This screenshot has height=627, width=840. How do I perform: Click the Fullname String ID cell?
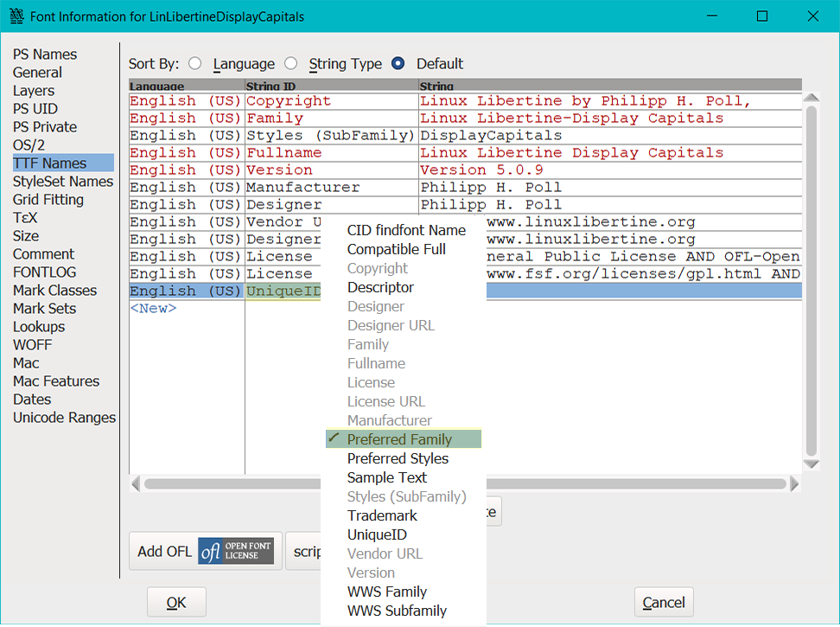coord(332,153)
